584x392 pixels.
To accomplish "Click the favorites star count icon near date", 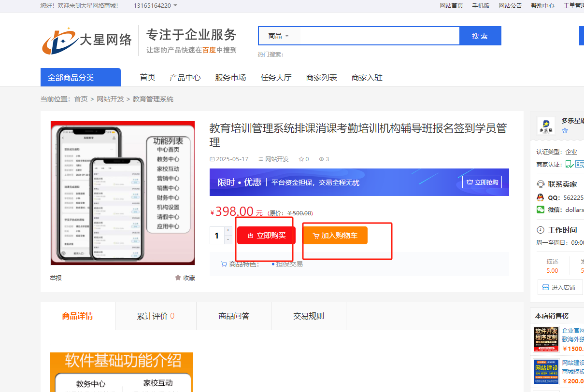I will pos(301,159).
